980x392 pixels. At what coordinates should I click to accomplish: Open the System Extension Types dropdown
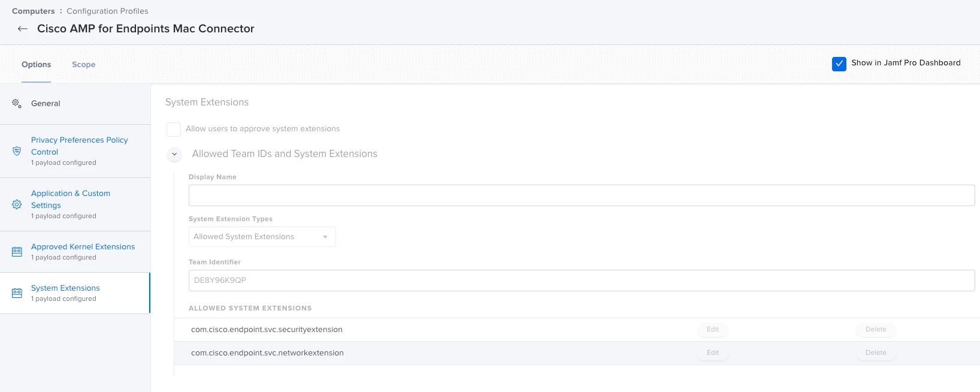click(x=262, y=237)
